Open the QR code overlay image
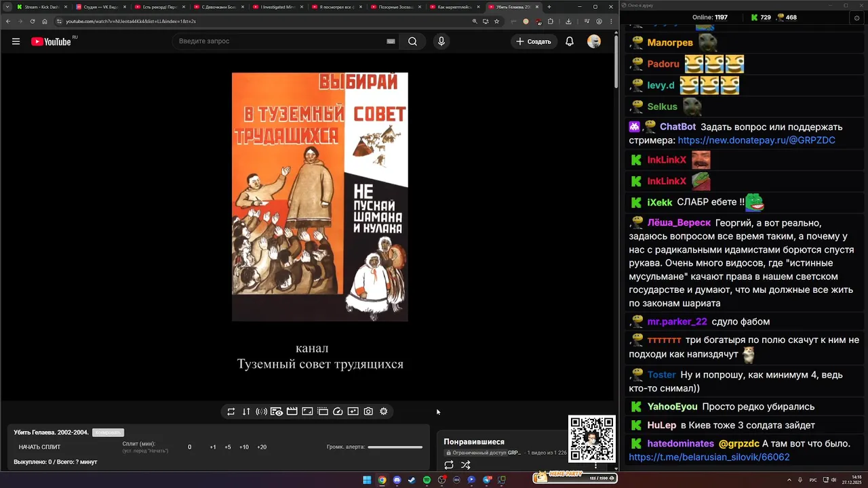This screenshot has height=488, width=868. [592, 439]
